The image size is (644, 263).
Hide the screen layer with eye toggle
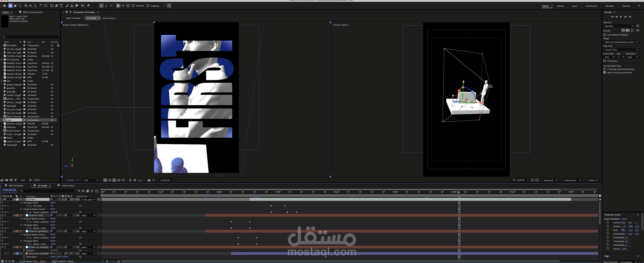[x=2, y=199]
